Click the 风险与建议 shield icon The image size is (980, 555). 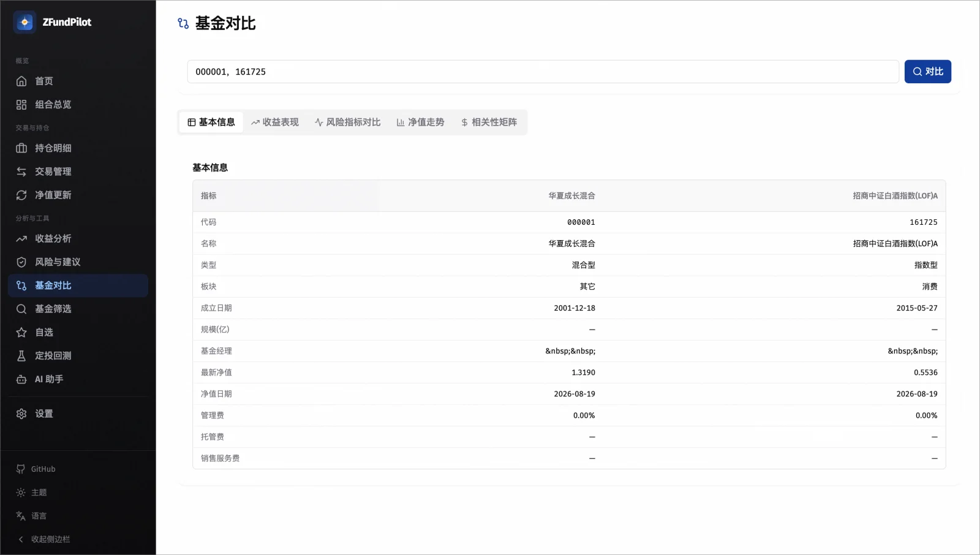(21, 262)
